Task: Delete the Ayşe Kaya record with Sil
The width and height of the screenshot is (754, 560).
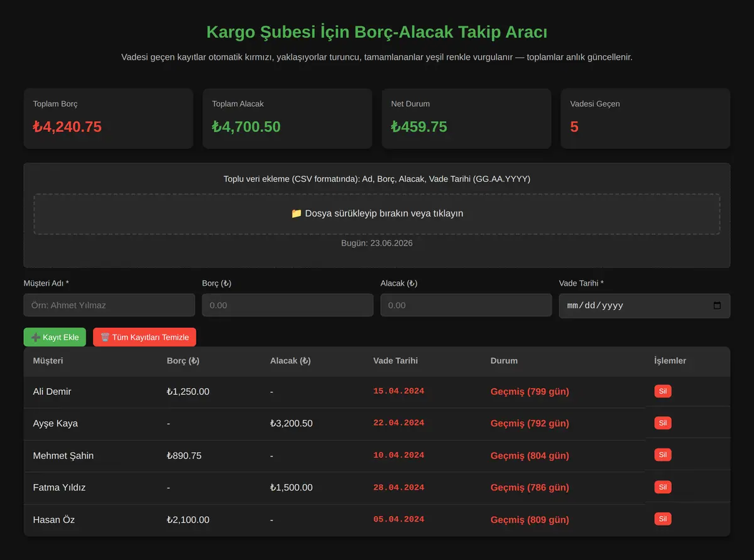Action: [663, 423]
